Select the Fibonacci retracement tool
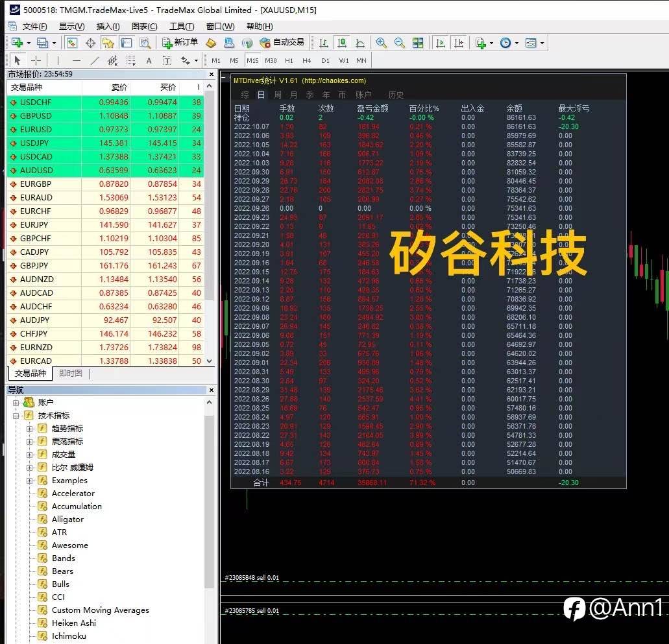669x644 pixels. point(130,60)
